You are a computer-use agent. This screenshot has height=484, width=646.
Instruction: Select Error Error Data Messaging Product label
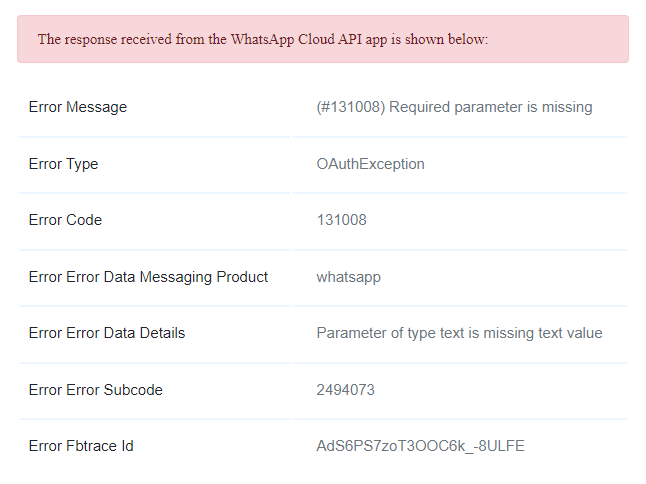[148, 277]
